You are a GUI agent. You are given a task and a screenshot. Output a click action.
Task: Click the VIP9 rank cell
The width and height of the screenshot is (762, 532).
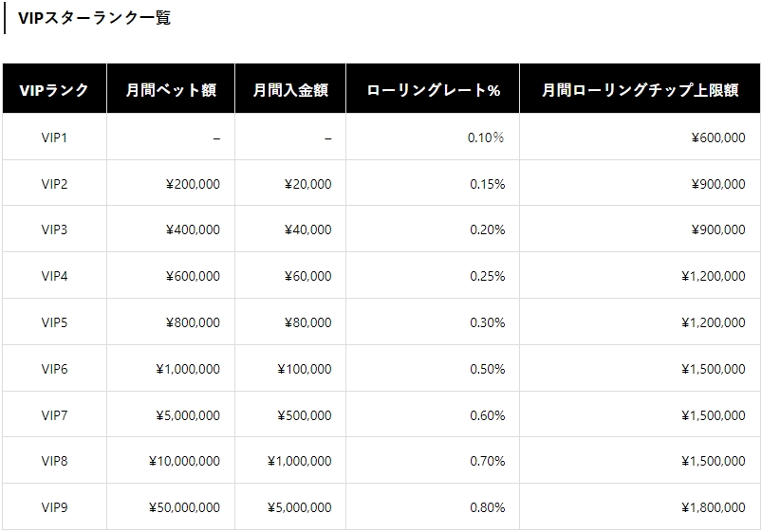pyautogui.click(x=54, y=507)
